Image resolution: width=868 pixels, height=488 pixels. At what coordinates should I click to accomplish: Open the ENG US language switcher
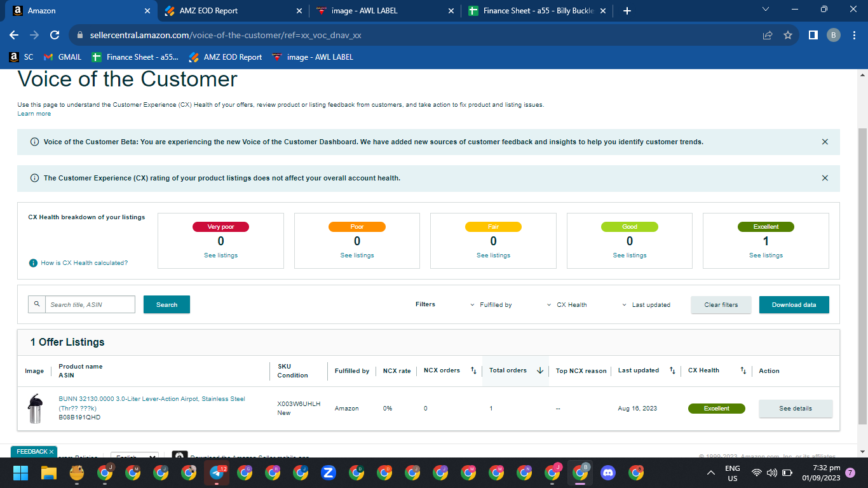coord(732,473)
